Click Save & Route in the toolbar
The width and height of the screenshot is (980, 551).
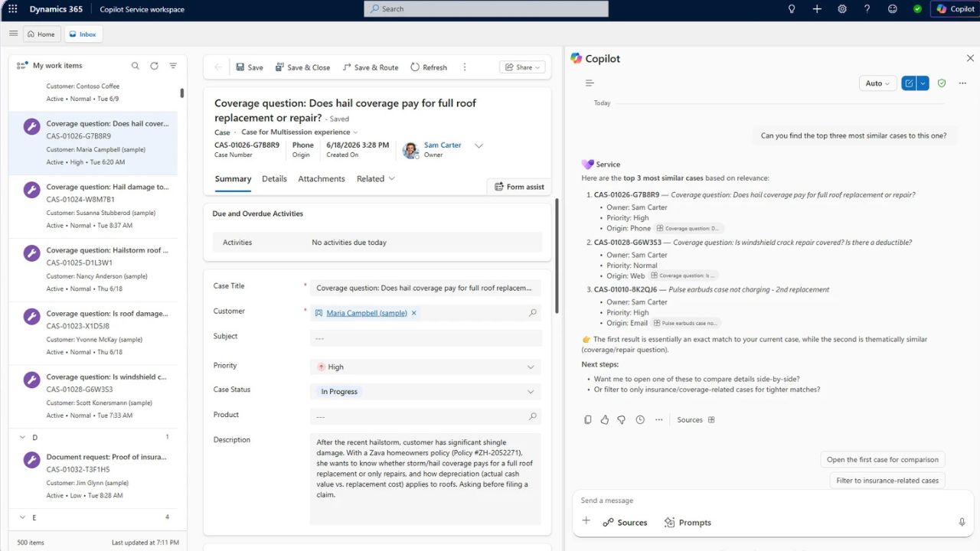point(370,67)
